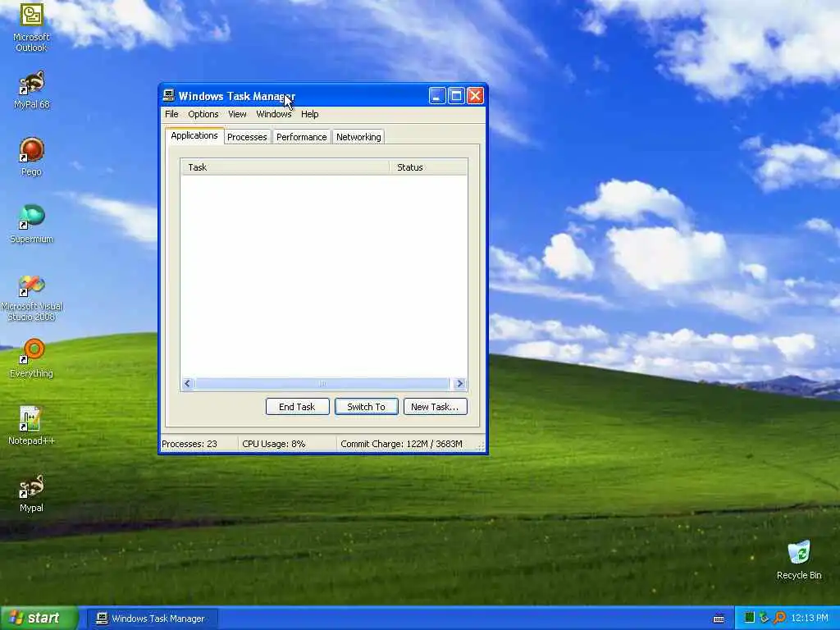
Task: Click the green CPU usage tray icon
Action: coord(749,618)
